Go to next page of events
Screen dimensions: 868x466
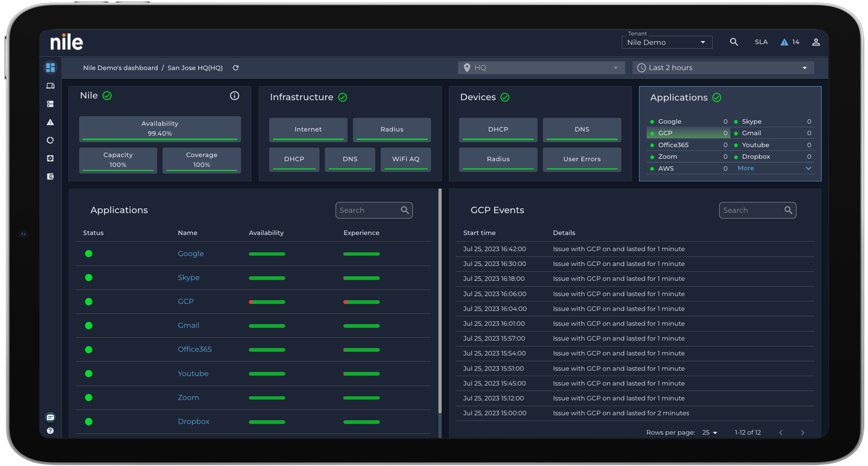click(802, 432)
